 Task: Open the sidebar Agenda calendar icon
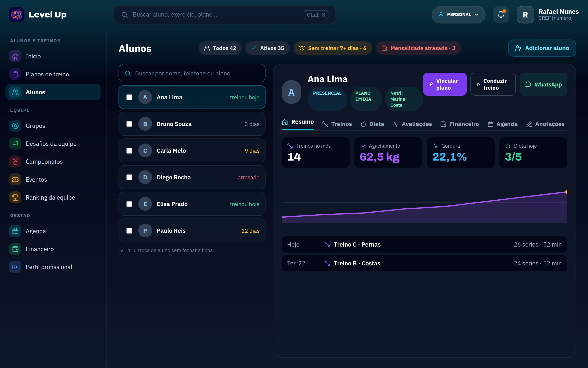(x=15, y=231)
